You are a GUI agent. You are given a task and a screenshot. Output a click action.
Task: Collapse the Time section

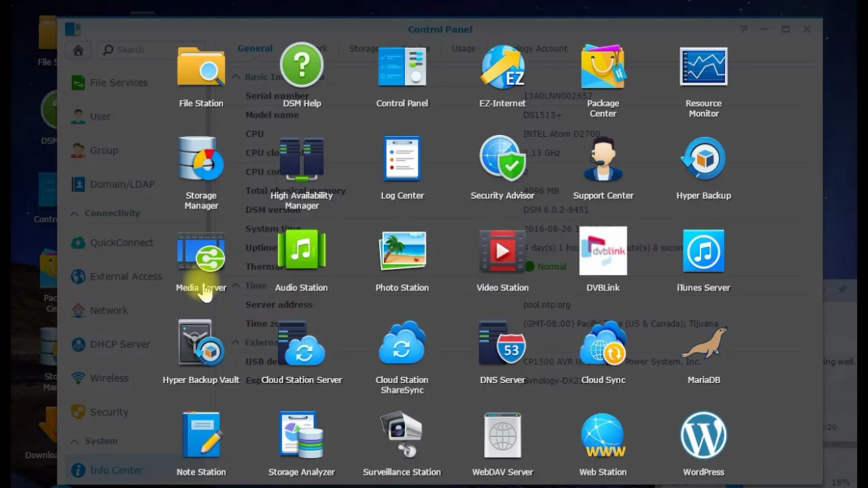(236, 285)
